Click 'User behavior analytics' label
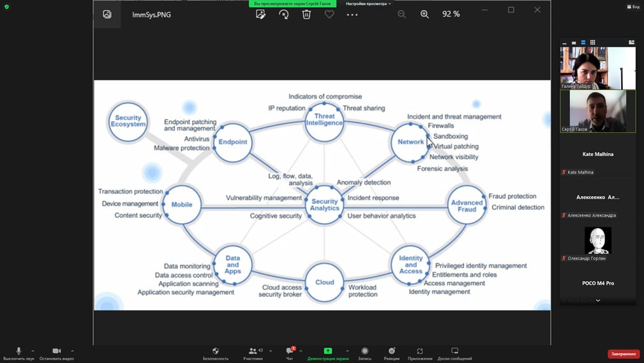The image size is (644, 363). coord(382,216)
